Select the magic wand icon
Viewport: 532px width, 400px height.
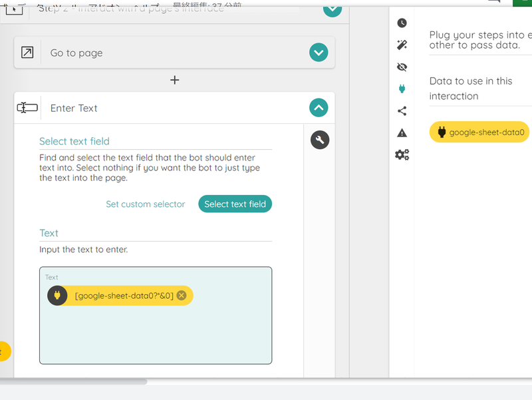tap(402, 45)
